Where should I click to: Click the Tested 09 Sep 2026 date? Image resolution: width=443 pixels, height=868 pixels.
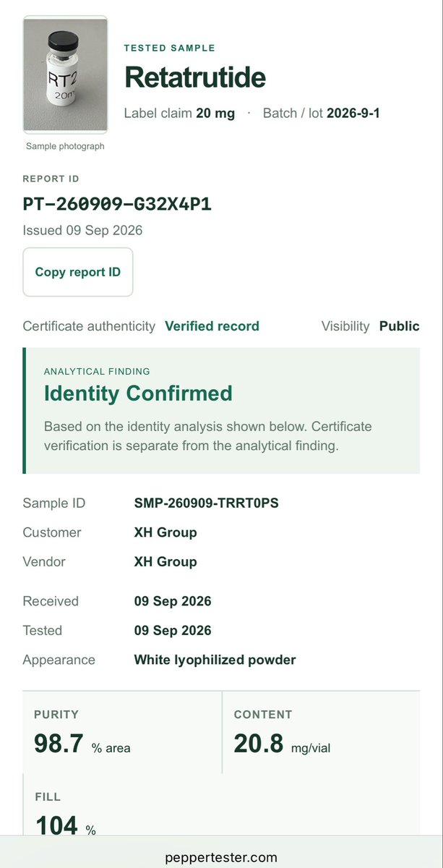point(173,630)
